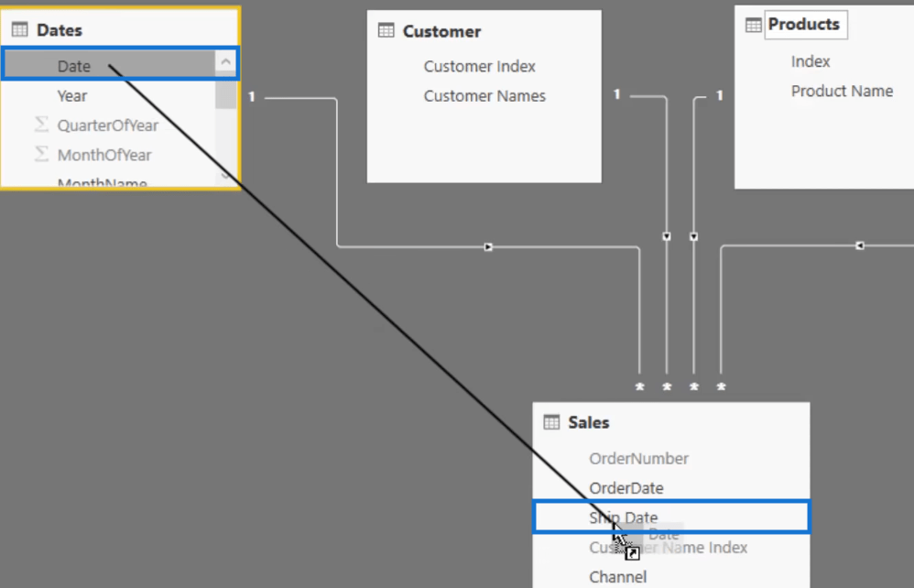Select the Year field in Dates table
The height and width of the screenshot is (588, 914).
click(x=72, y=95)
